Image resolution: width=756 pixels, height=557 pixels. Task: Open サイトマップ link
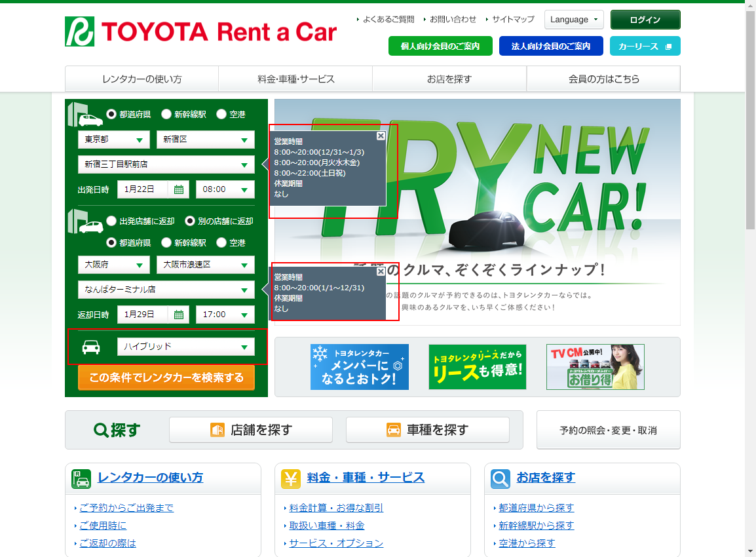pyautogui.click(x=513, y=19)
